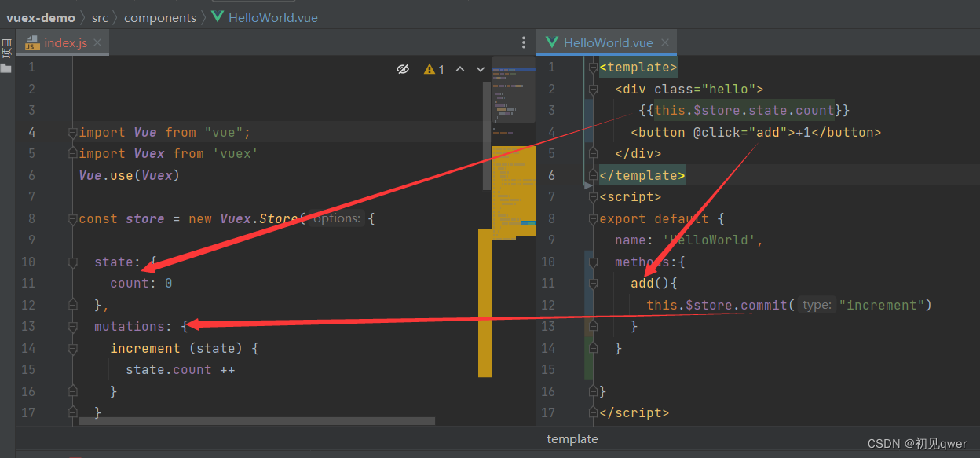
Task: Collapse the methods block at HelloWorld.vue line 10
Action: pos(593,262)
